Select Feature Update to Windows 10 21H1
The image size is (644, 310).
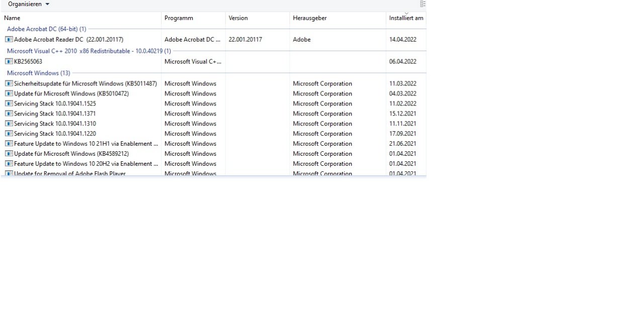coord(86,144)
